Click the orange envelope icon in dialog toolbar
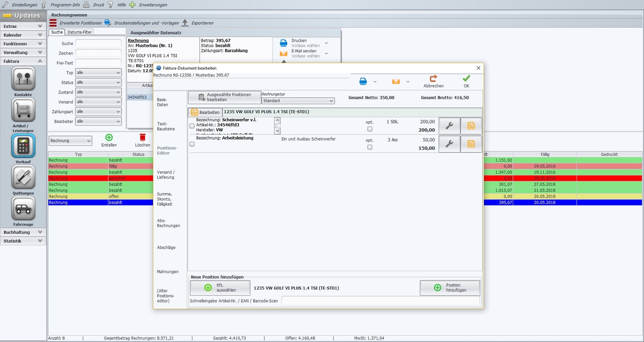Viewport: 644px width, 342px height. [x=396, y=81]
